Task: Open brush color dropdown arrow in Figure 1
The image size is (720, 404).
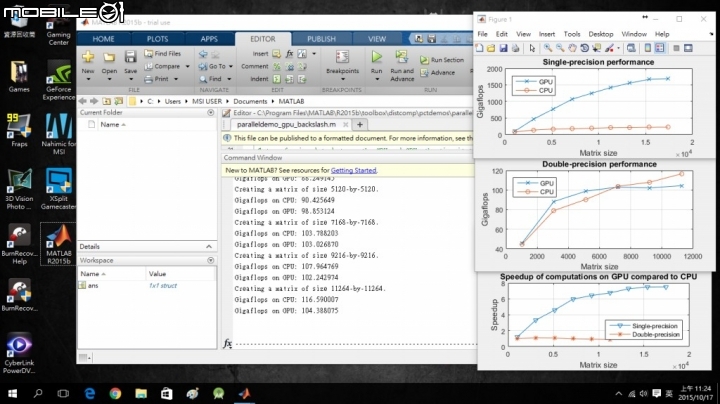Action: click(x=618, y=48)
